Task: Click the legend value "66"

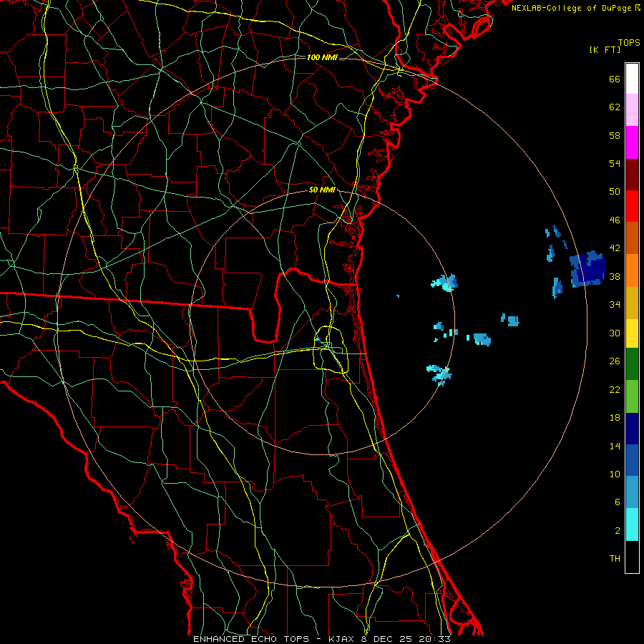Action: click(x=615, y=79)
